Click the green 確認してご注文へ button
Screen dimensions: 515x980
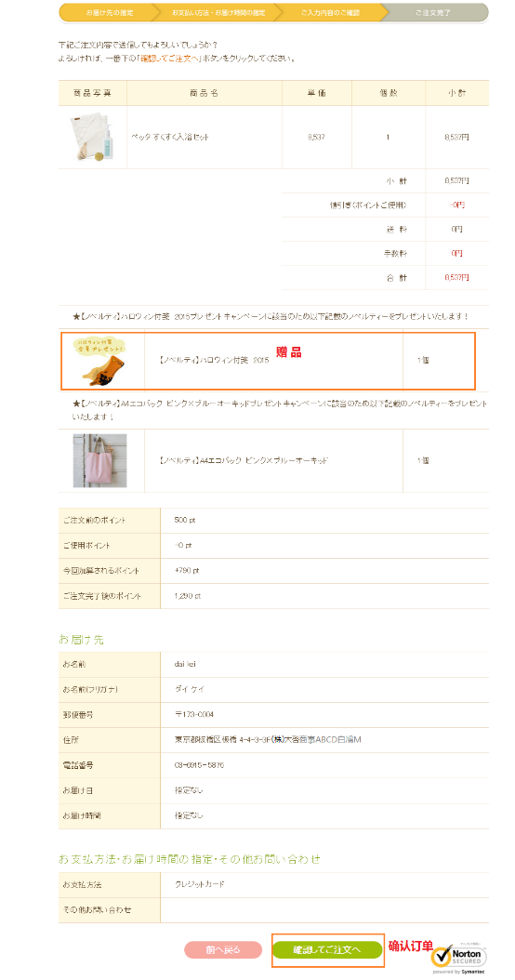(327, 949)
